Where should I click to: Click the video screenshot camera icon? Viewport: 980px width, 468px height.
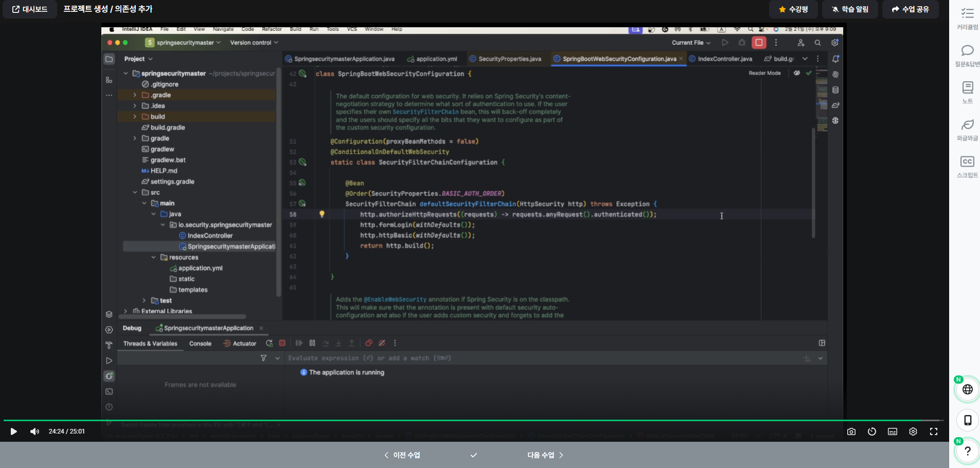(851, 431)
